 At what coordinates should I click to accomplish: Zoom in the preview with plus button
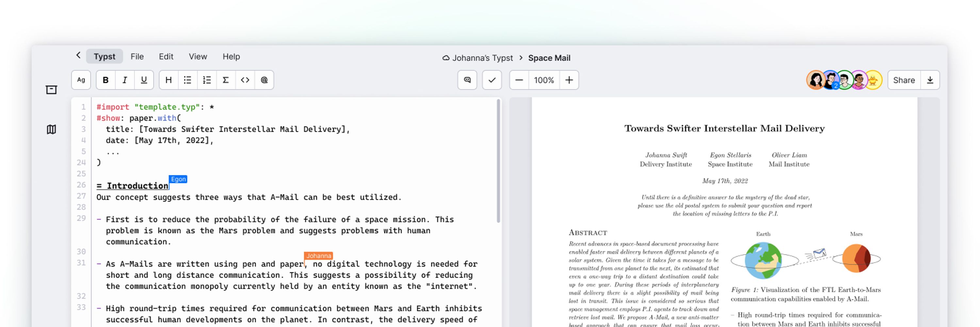(569, 80)
